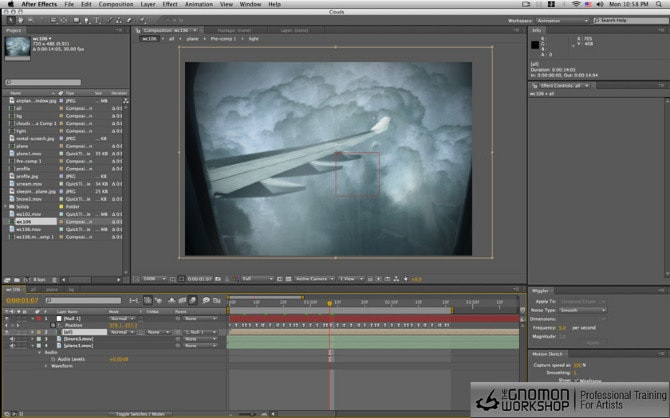Select wc106 composition in Project list
670x418 pixels.
point(36,222)
